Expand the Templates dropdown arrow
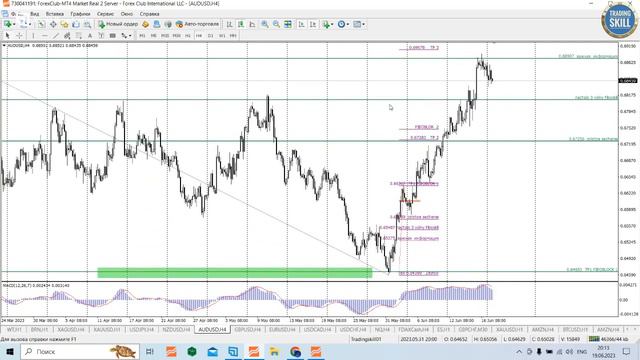The image size is (640, 360). pos(363,24)
